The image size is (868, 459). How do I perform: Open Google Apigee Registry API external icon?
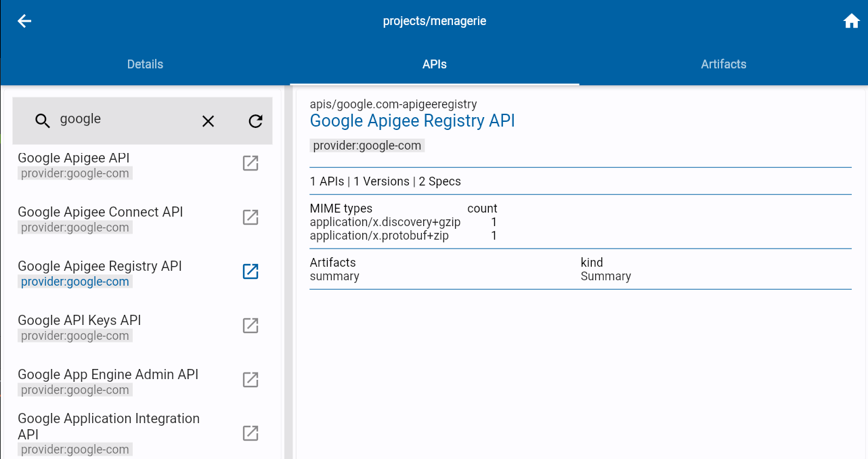(x=251, y=271)
